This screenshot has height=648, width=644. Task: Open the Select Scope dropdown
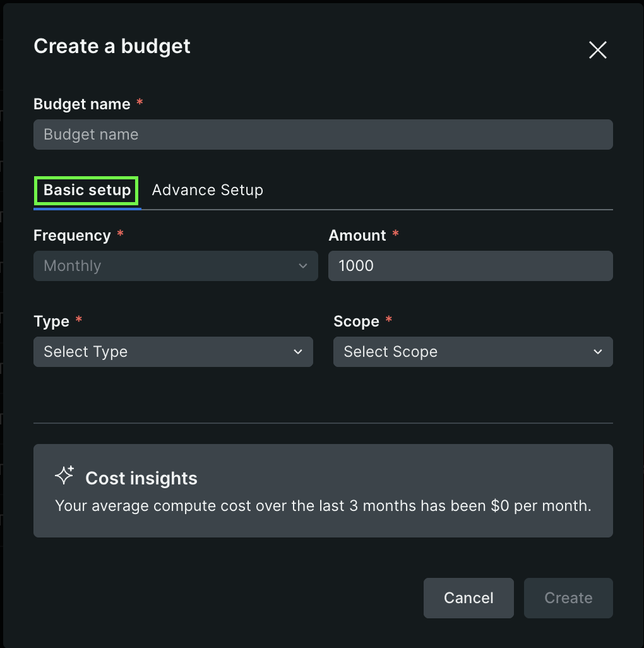473,352
